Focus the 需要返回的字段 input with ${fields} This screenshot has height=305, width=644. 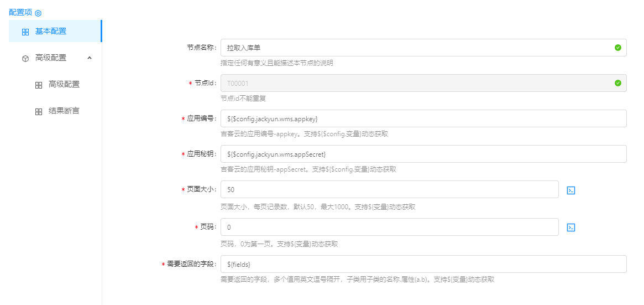423,264
